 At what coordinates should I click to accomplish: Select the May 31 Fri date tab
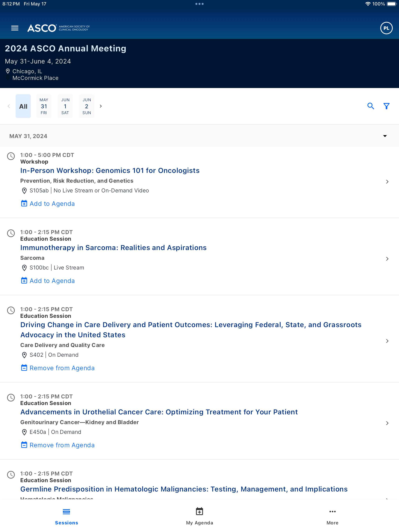click(x=44, y=106)
